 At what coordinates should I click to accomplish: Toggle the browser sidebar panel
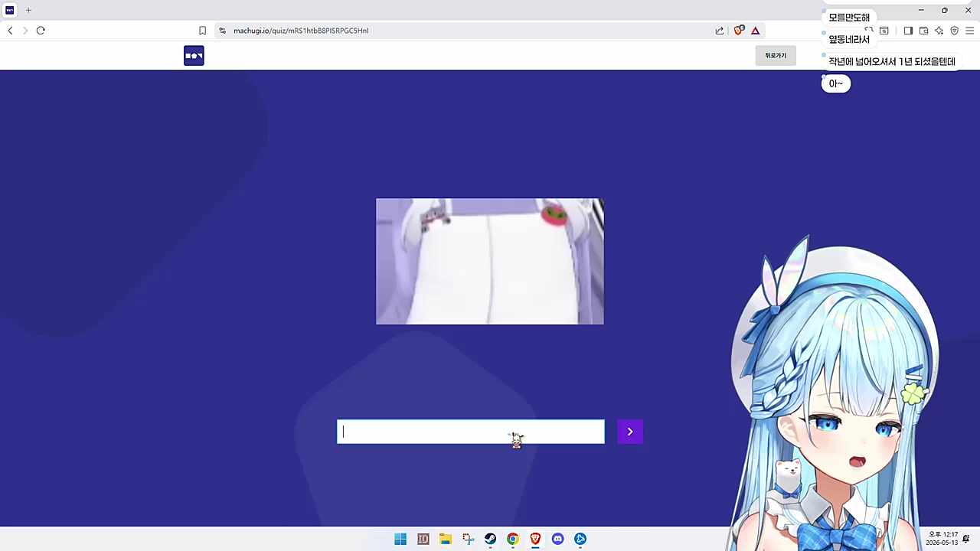pos(908,31)
